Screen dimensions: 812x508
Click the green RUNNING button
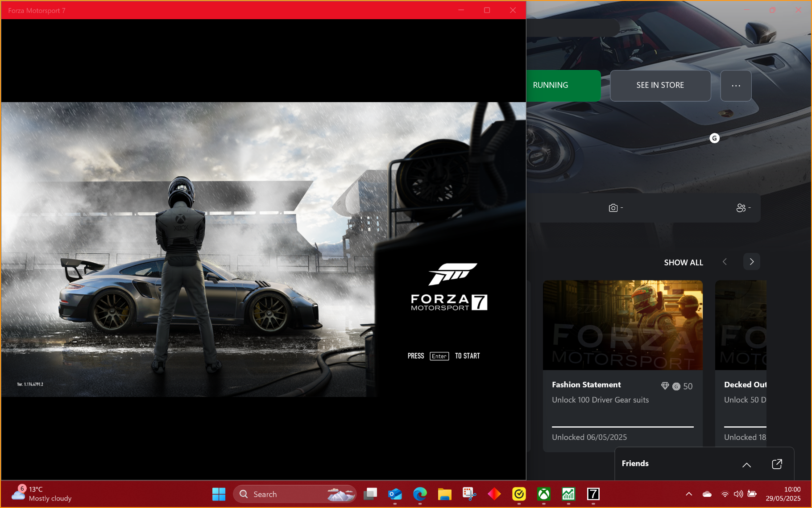point(563,86)
